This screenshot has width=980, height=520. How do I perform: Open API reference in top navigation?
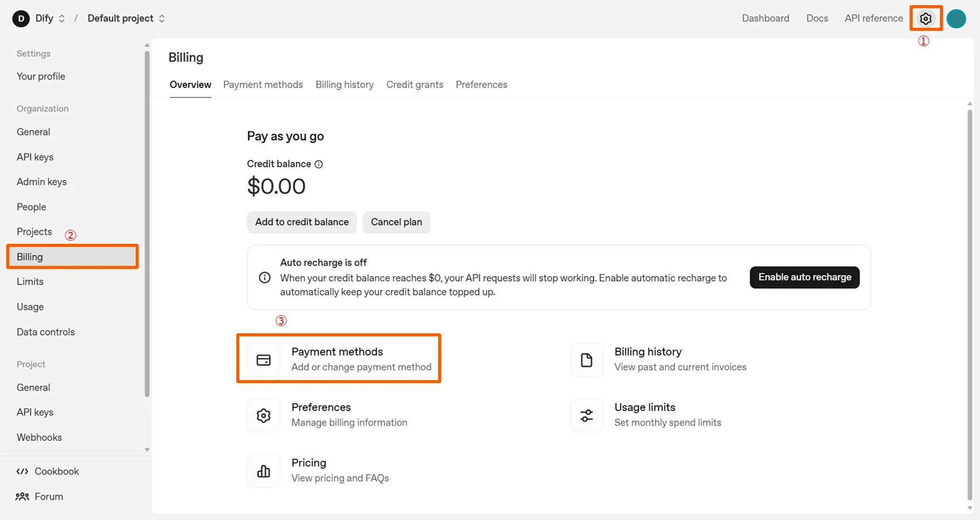click(873, 18)
